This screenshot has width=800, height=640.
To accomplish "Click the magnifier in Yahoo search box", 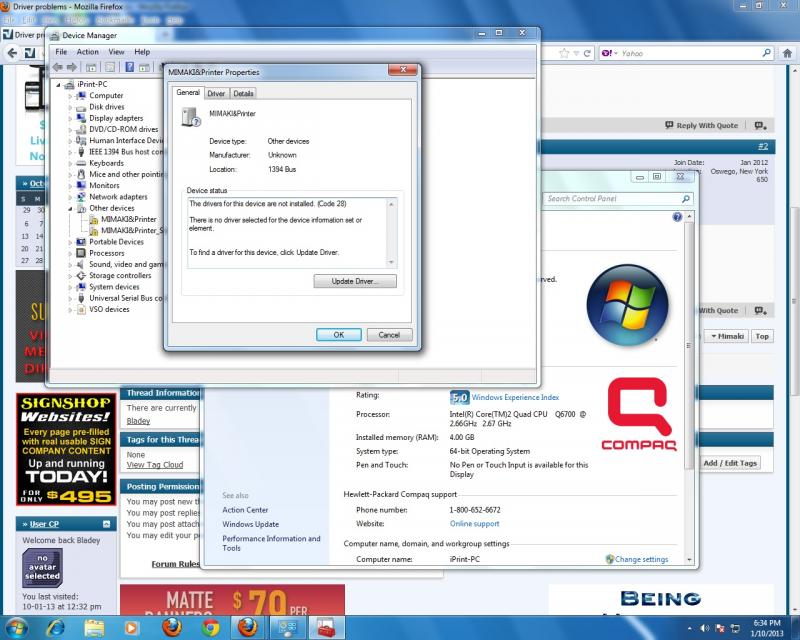I will [766, 53].
